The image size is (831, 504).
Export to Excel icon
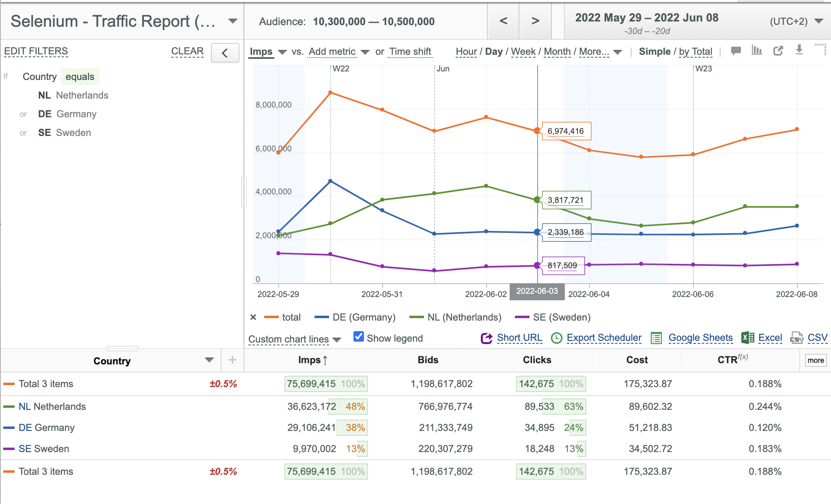[x=747, y=338]
